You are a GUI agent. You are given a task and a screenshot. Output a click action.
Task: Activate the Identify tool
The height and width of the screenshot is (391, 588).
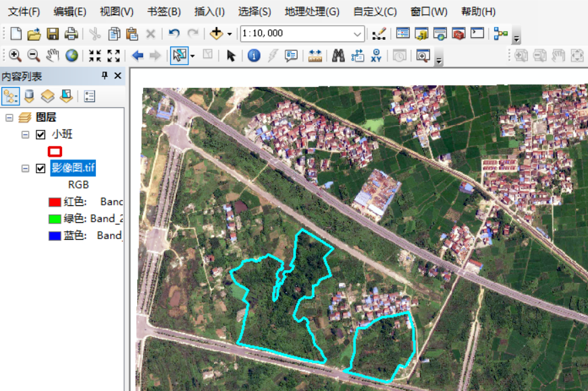coord(254,55)
